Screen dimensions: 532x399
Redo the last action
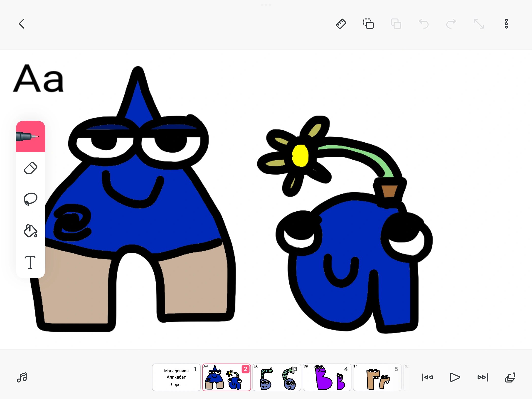[451, 24]
